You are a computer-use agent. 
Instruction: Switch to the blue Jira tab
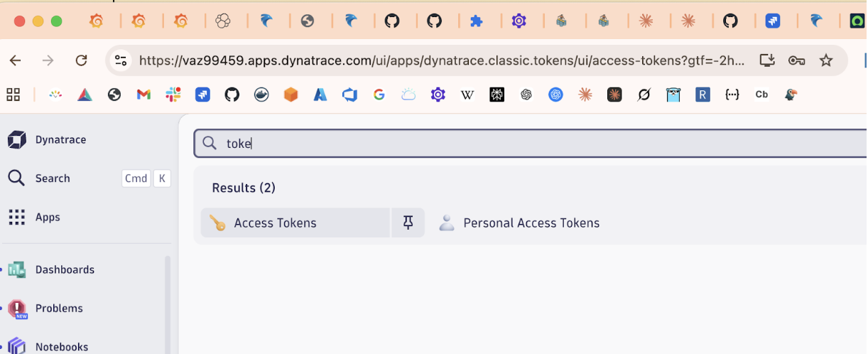774,21
